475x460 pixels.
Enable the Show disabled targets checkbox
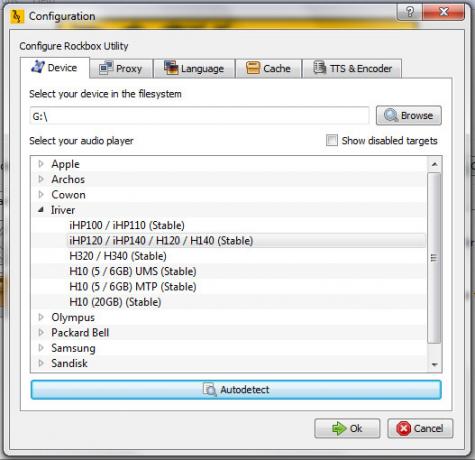tap(332, 140)
